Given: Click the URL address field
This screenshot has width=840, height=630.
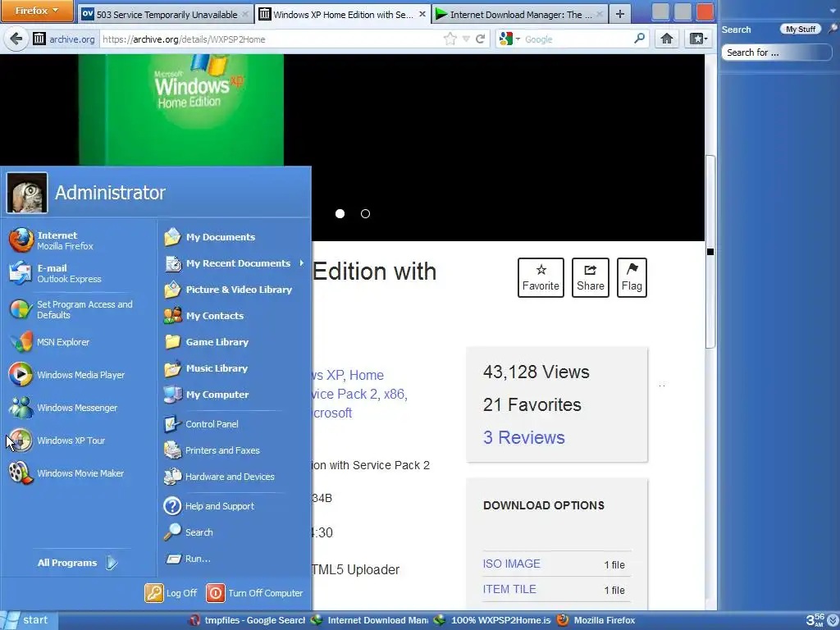Looking at the screenshot, I should point(271,39).
